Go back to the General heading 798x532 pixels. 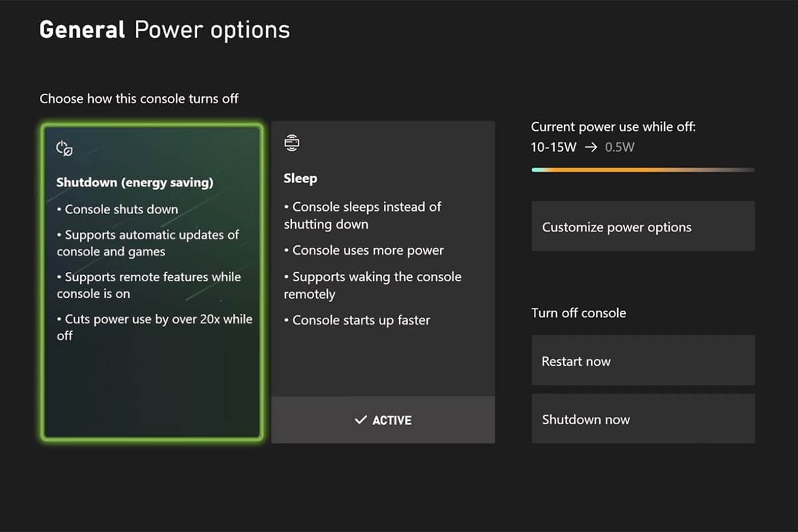click(x=82, y=30)
